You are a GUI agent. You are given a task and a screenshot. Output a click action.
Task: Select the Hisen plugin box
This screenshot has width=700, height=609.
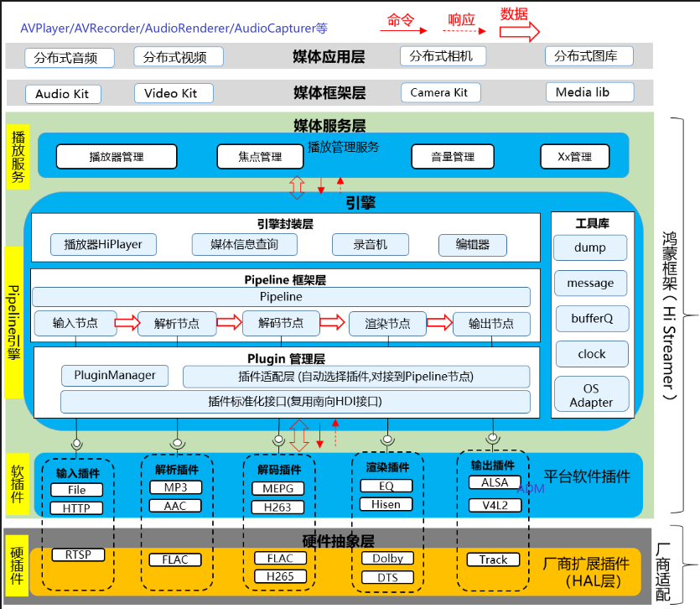[x=386, y=504]
